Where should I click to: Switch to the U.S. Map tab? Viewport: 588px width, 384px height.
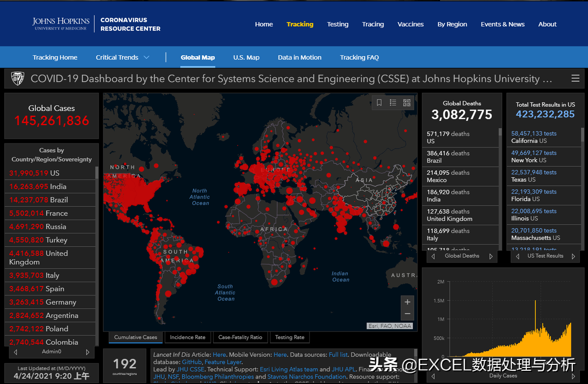point(246,57)
